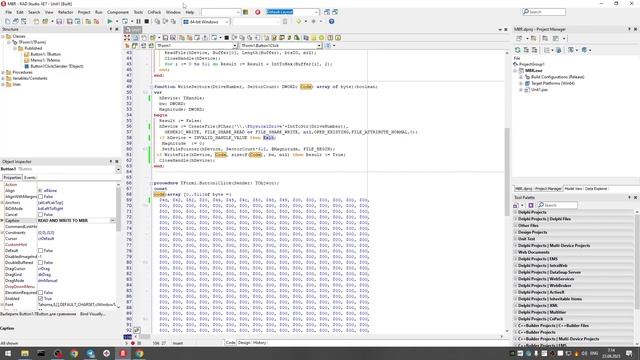Image resolution: width=640 pixels, height=360 pixels.
Task: Click the RAD Studio taskbar icon
Action: click(x=123, y=353)
